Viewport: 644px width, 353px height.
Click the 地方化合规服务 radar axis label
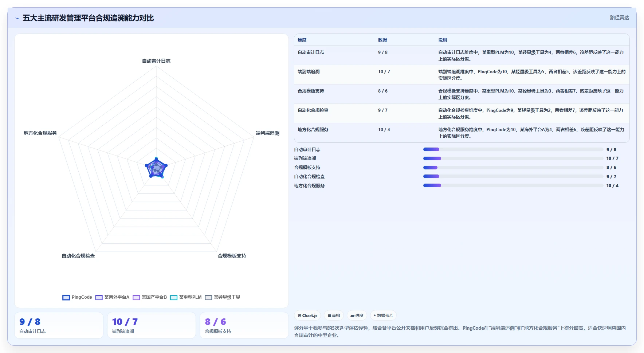click(x=40, y=133)
